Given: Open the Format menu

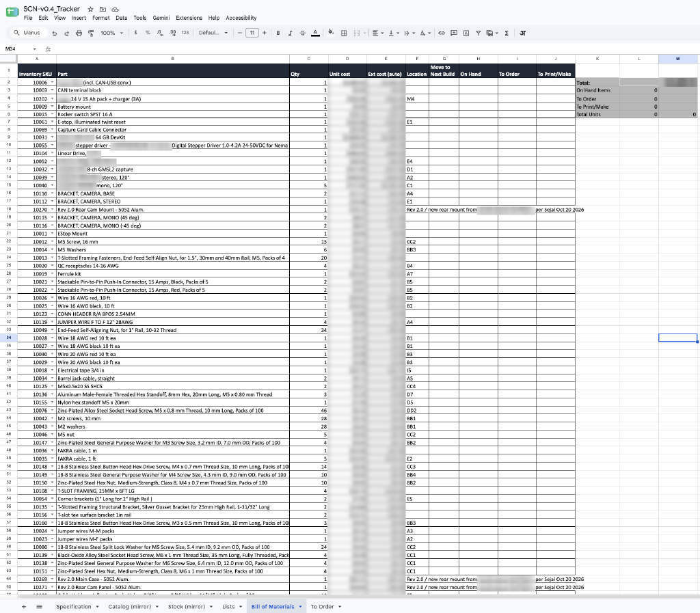Looking at the screenshot, I should click(101, 18).
